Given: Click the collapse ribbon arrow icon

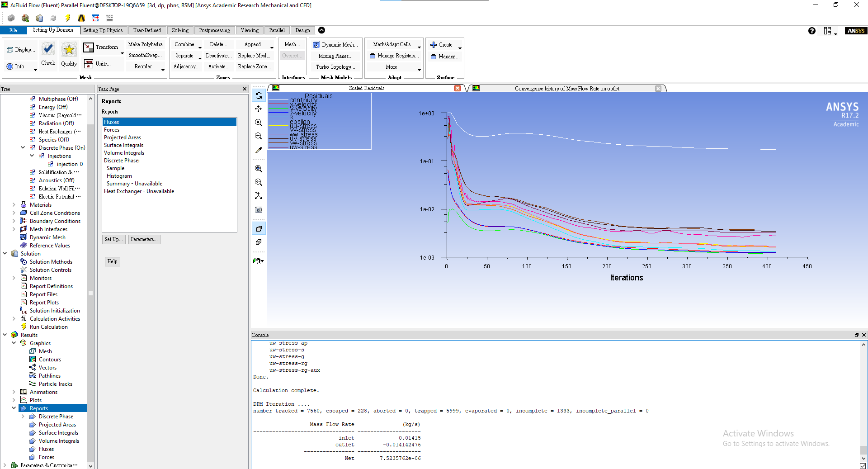Looking at the screenshot, I should [x=321, y=30].
